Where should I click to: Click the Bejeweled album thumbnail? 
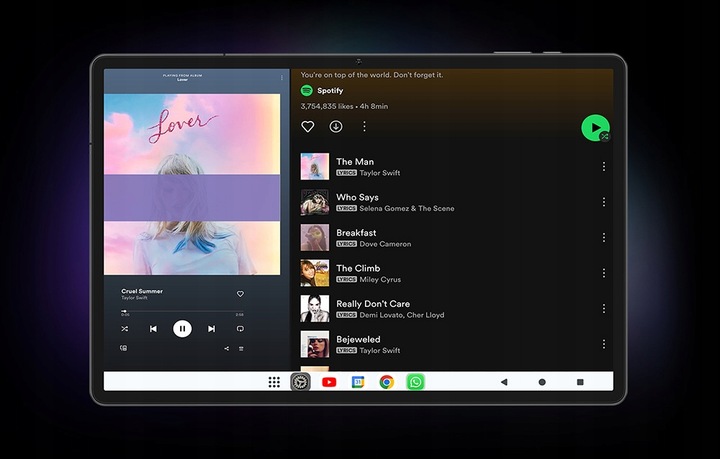(x=315, y=344)
